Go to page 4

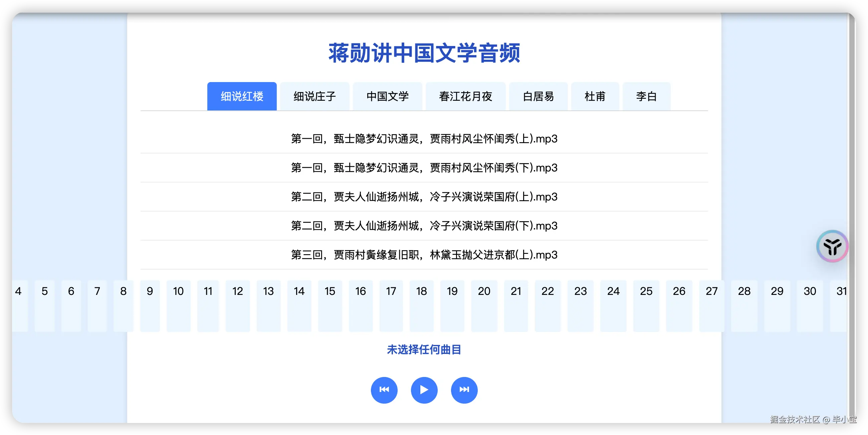(19, 291)
